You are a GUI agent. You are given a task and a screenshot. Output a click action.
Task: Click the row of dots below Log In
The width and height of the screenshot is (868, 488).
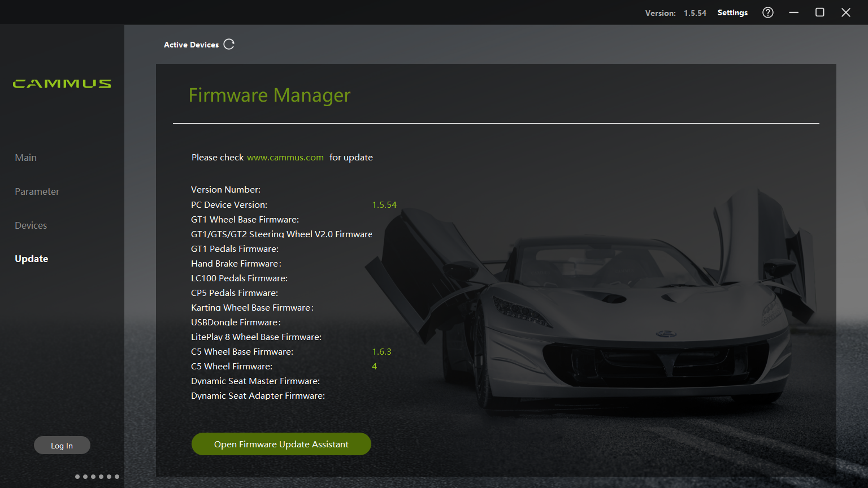97,477
